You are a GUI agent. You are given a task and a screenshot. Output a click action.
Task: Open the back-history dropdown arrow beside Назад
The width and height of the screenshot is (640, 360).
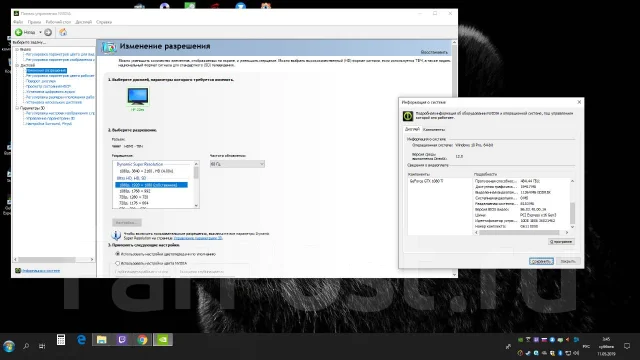(x=40, y=32)
